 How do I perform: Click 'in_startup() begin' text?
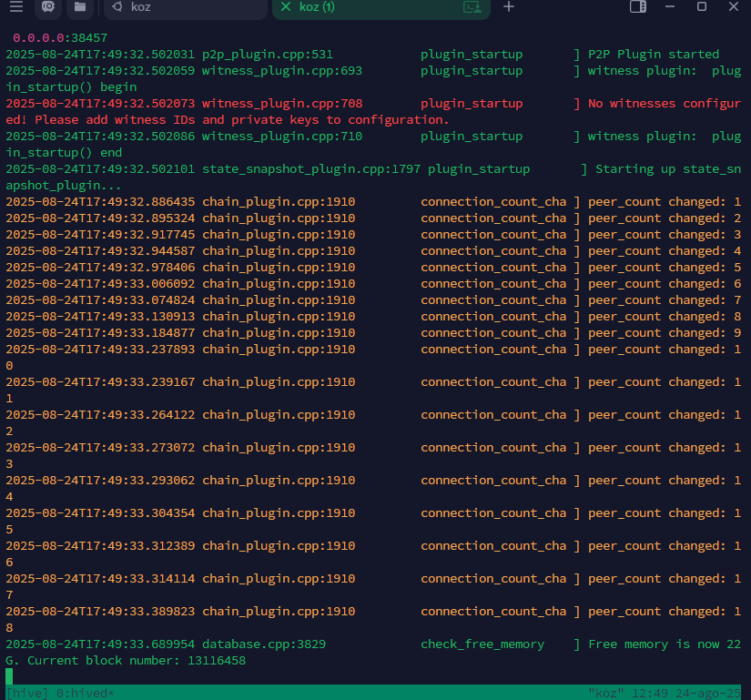click(71, 87)
